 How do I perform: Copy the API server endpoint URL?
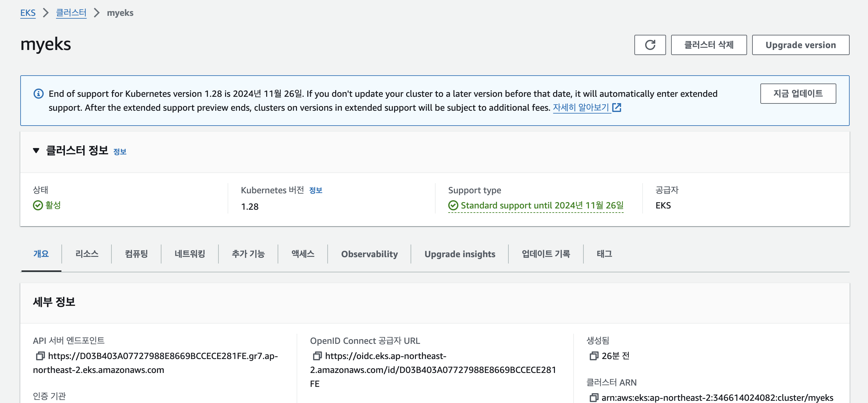(41, 356)
